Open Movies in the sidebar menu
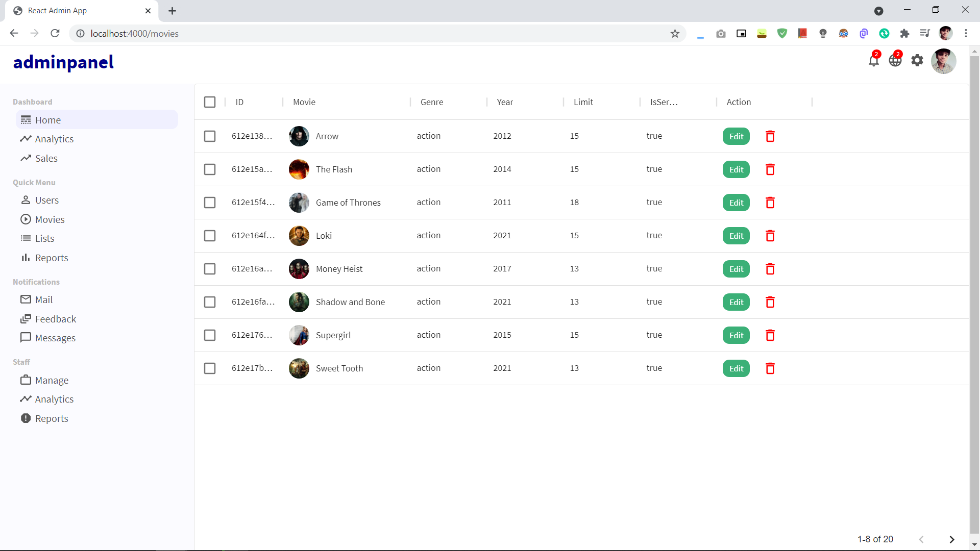 pos(50,219)
